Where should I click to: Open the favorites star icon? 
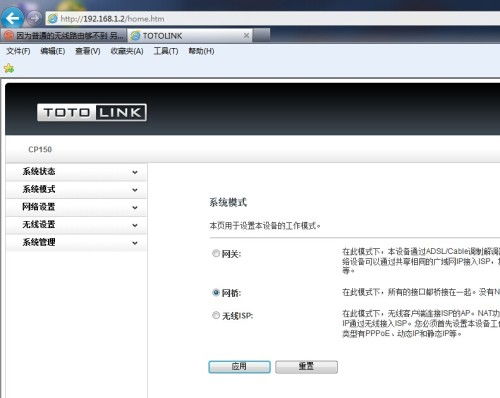click(9, 69)
